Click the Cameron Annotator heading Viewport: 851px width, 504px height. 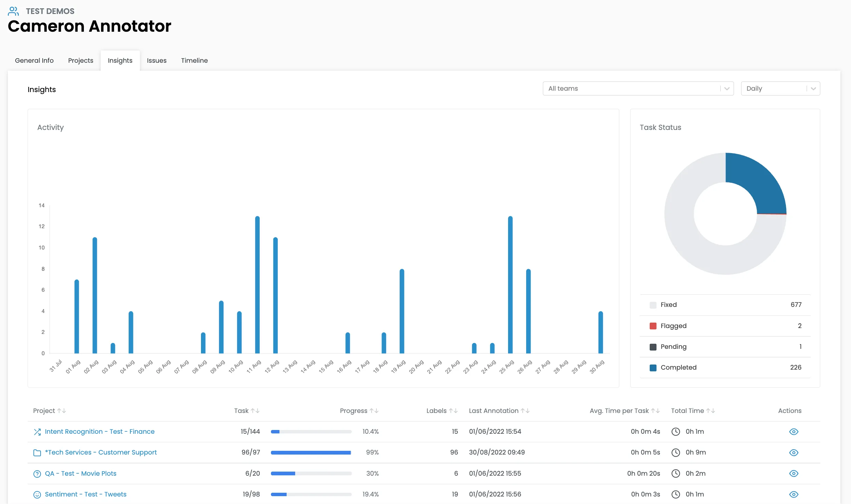click(89, 26)
